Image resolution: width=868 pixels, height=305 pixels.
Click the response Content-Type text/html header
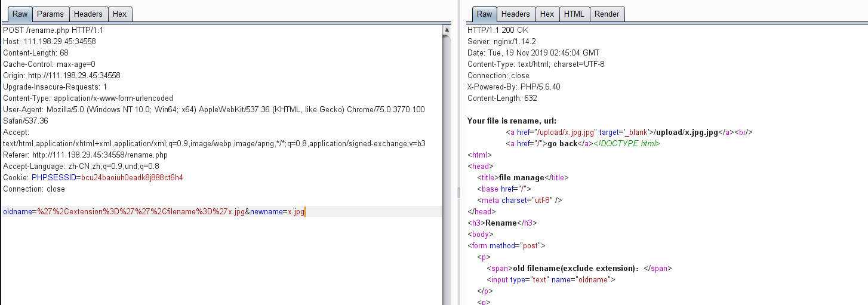pyautogui.click(x=536, y=64)
